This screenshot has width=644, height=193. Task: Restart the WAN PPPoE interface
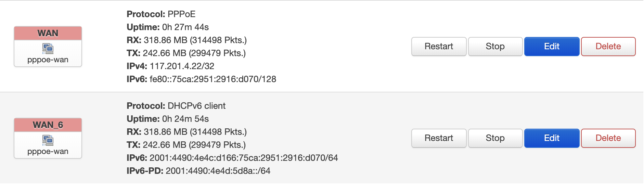point(439,47)
